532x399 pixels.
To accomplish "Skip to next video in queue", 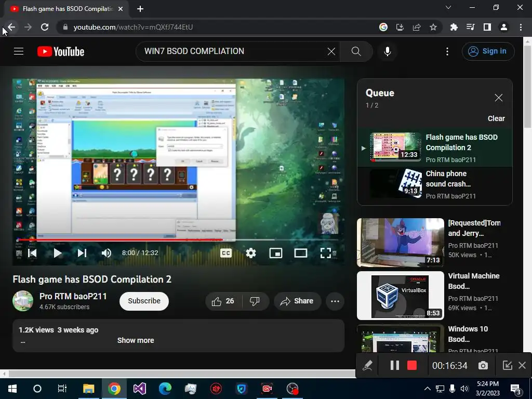I will point(82,253).
